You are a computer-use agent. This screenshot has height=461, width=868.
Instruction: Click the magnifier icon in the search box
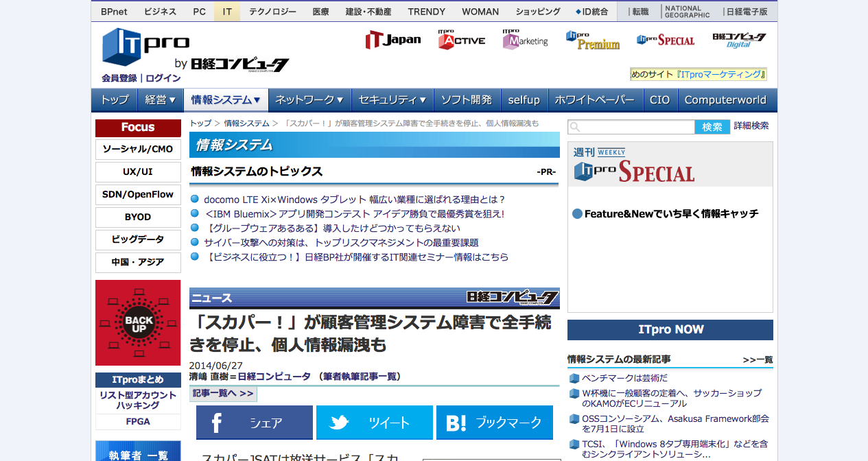tap(575, 127)
